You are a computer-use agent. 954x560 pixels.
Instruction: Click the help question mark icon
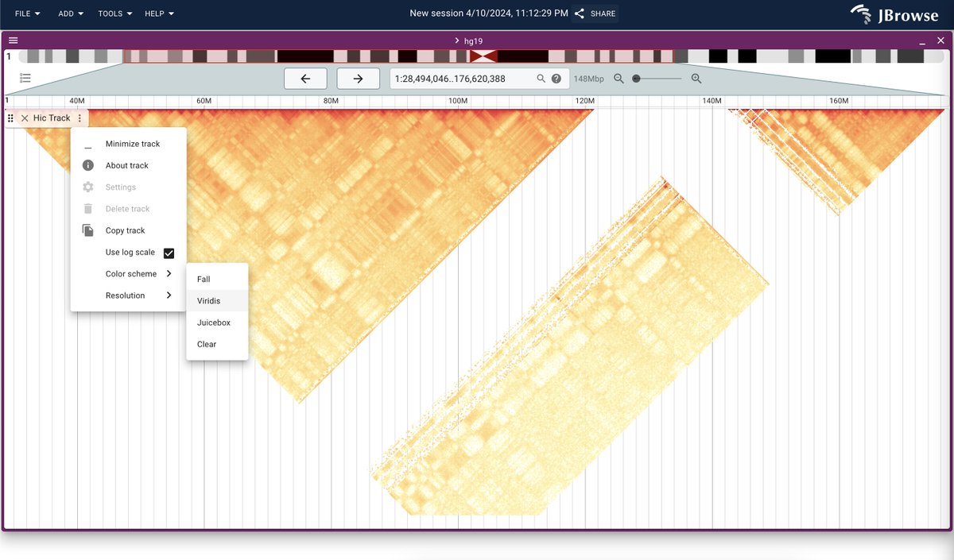558,78
